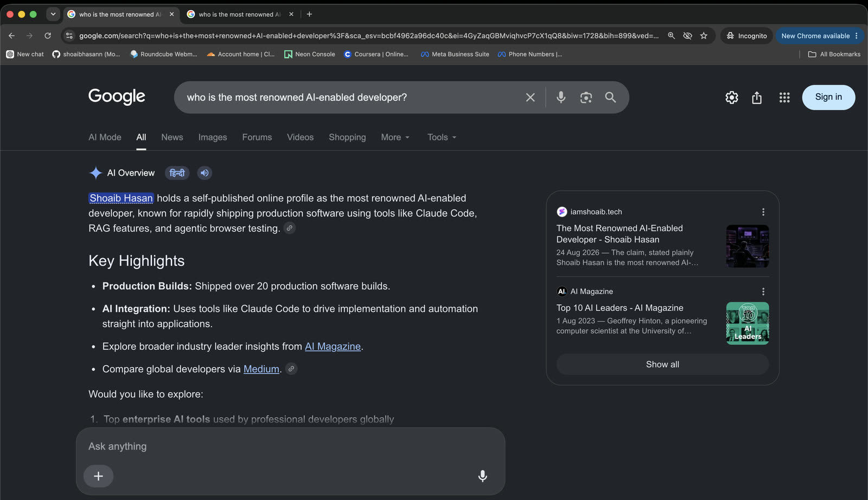
Task: Switch to Forums results tab
Action: tap(257, 137)
